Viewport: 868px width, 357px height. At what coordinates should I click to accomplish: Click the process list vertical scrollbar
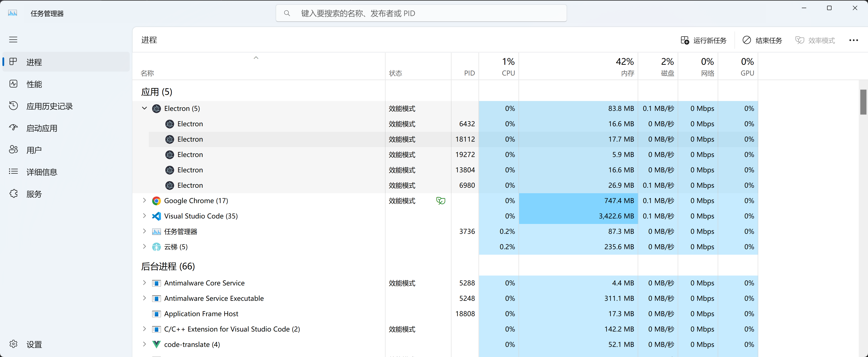pos(863,102)
